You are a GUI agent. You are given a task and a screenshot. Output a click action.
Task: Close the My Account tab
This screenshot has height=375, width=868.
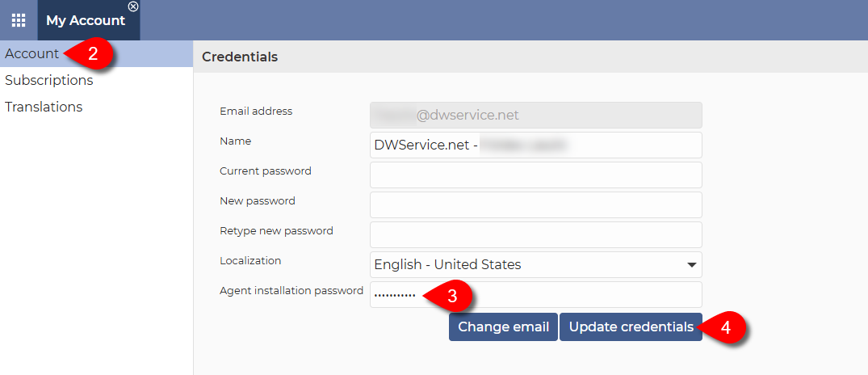tap(133, 6)
